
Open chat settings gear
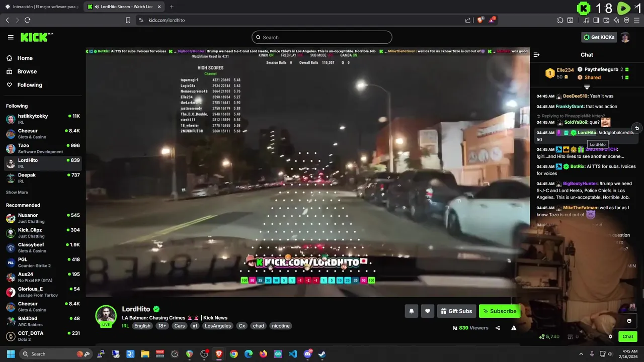pos(610,337)
